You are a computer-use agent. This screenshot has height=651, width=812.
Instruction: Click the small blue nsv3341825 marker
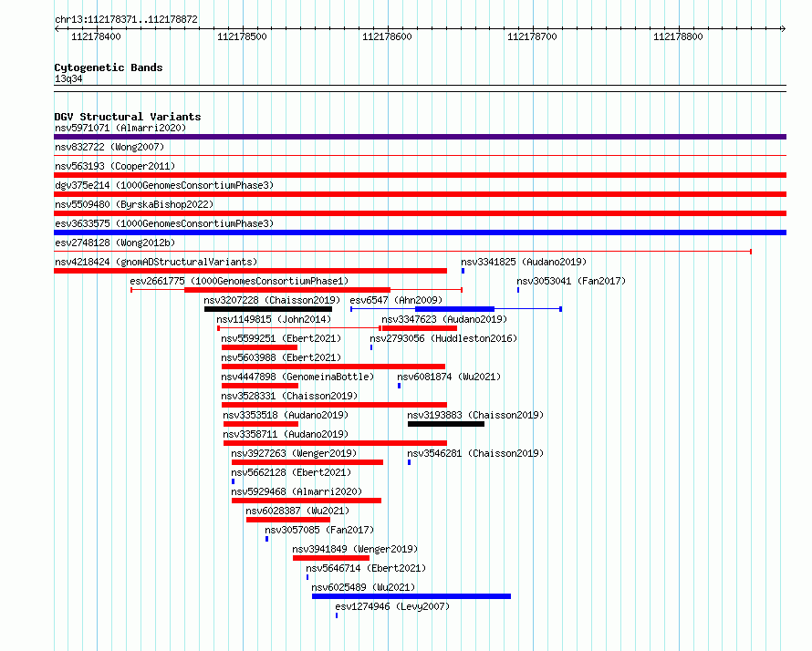463,271
